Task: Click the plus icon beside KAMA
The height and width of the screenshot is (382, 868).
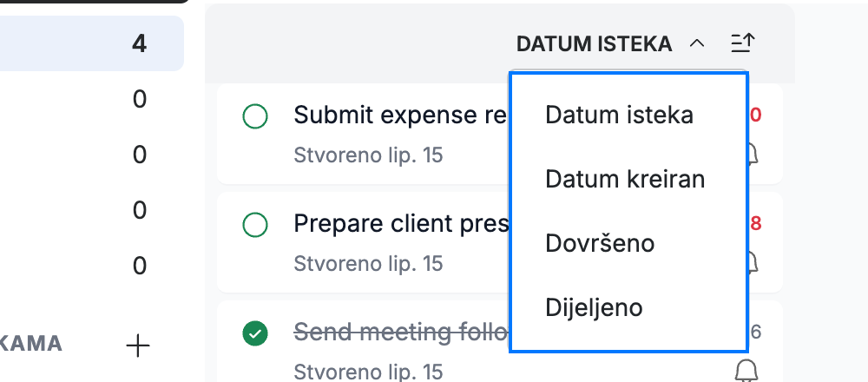Action: click(138, 346)
